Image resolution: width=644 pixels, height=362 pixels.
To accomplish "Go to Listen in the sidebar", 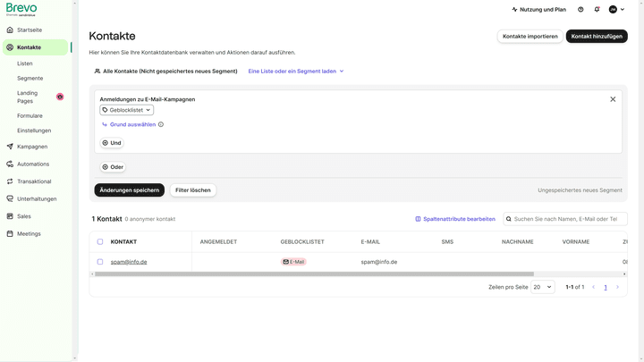I will click(25, 63).
